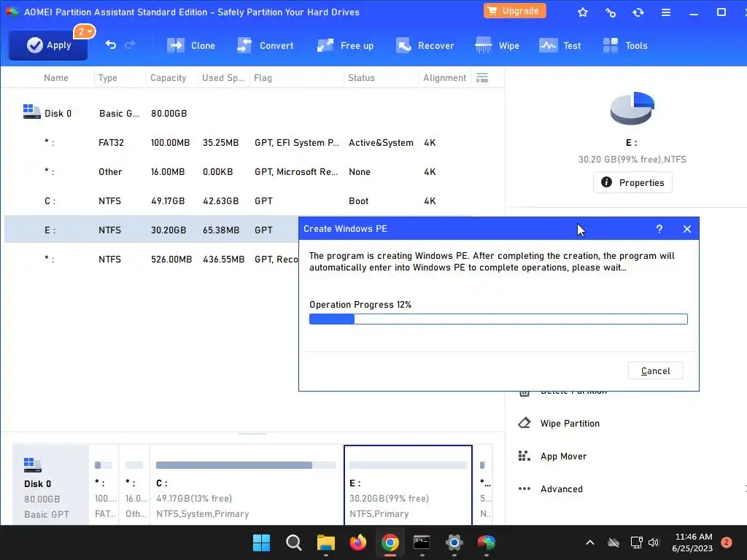Close the Create Windows PE dialog

pos(686,229)
